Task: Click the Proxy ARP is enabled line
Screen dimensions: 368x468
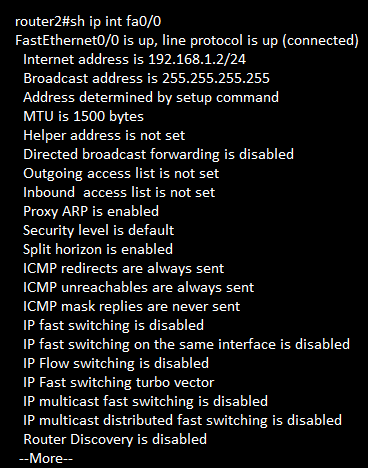Action: point(91,212)
